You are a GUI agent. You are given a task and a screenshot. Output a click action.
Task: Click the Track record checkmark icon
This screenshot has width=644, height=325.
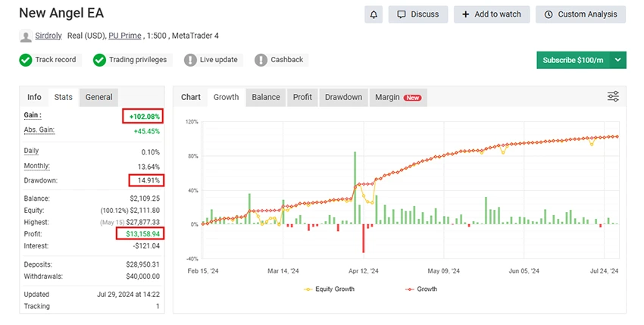pyautogui.click(x=26, y=60)
